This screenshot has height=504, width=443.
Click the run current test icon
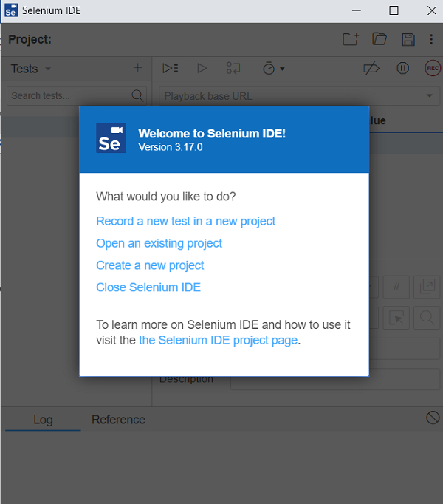pyautogui.click(x=202, y=68)
